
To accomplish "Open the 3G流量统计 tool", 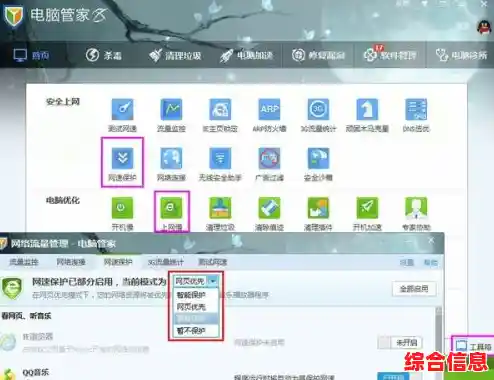I will point(318,115).
